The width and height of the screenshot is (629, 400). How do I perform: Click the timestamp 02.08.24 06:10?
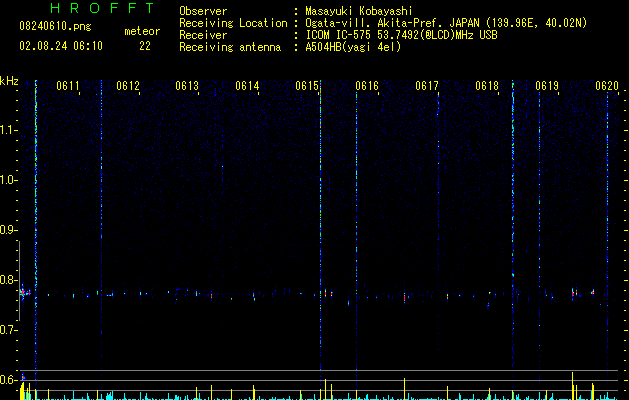click(61, 46)
